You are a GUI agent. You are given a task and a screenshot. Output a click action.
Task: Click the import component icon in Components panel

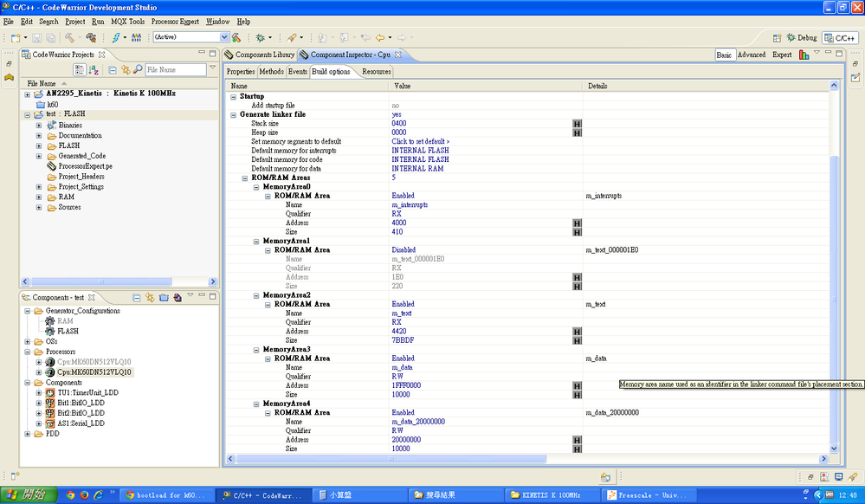coord(178,298)
